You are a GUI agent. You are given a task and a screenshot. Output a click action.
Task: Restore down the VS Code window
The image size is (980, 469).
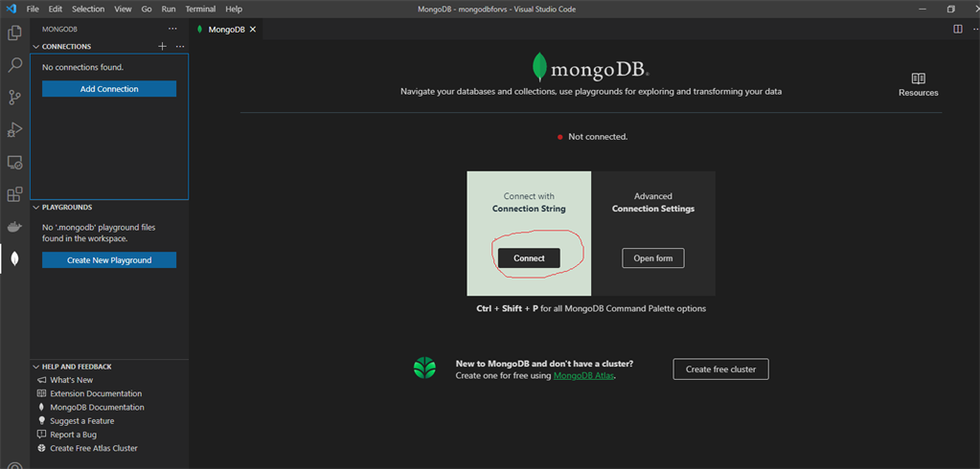click(950, 10)
